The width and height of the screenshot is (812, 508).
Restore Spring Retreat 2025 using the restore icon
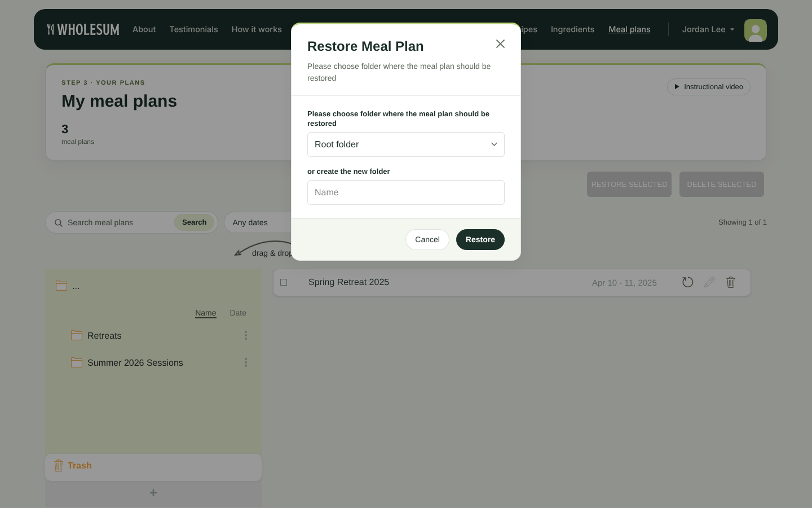pyautogui.click(x=687, y=282)
